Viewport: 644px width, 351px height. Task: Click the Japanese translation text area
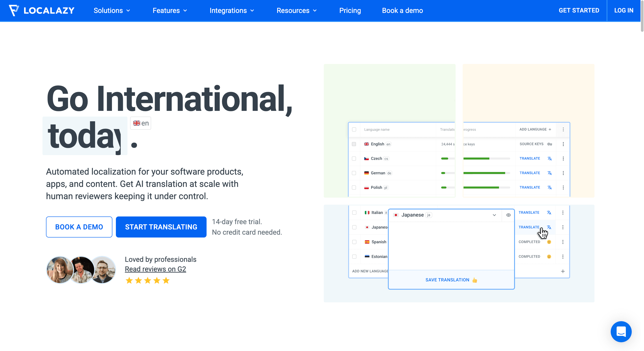(451, 246)
